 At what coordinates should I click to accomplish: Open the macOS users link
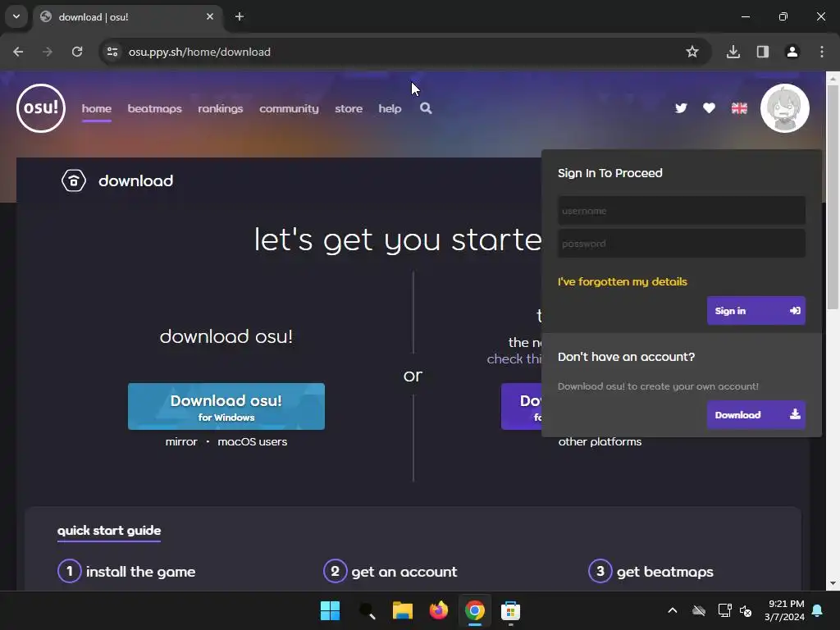click(253, 442)
